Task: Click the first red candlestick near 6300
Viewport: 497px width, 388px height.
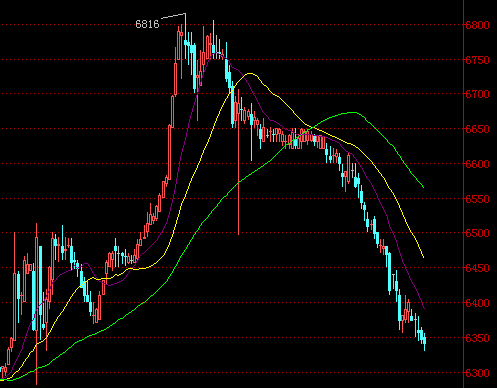Action: click(3, 372)
